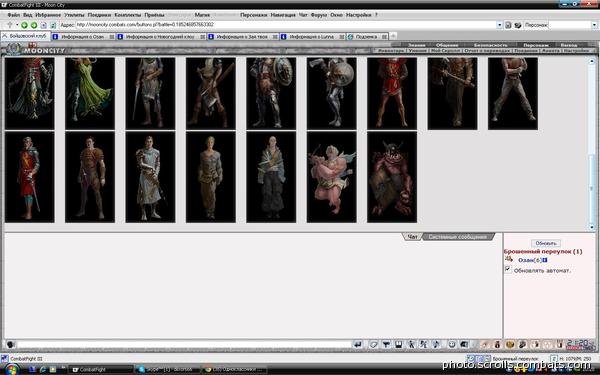Switch to the Информация о Озан tab
The height and width of the screenshot is (375, 600).
[x=83, y=37]
